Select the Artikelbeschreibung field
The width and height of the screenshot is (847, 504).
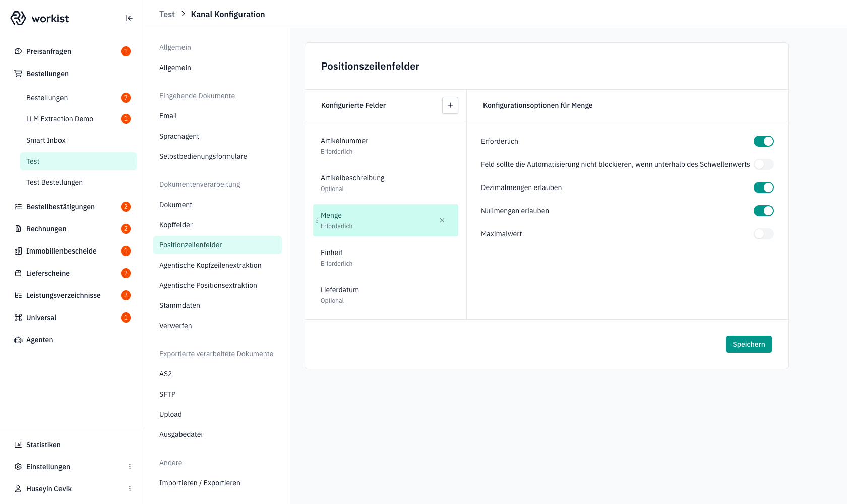(386, 183)
